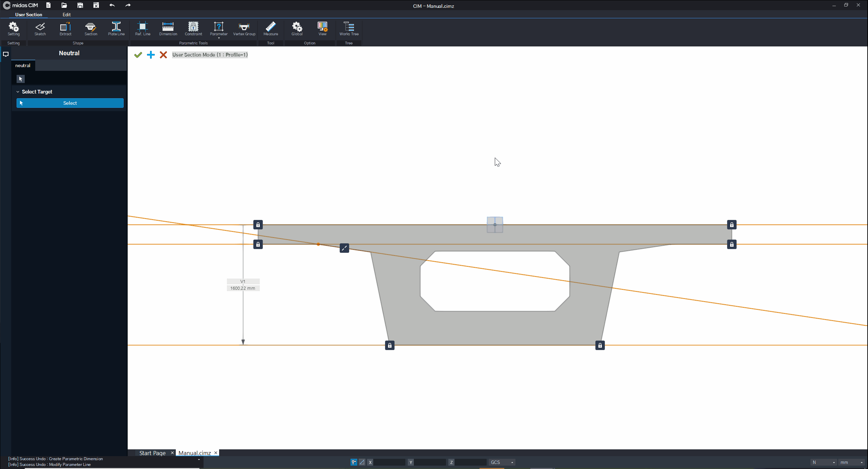Viewport: 868px width, 469px height.
Task: Open the Dimension parametric tool
Action: (x=168, y=29)
